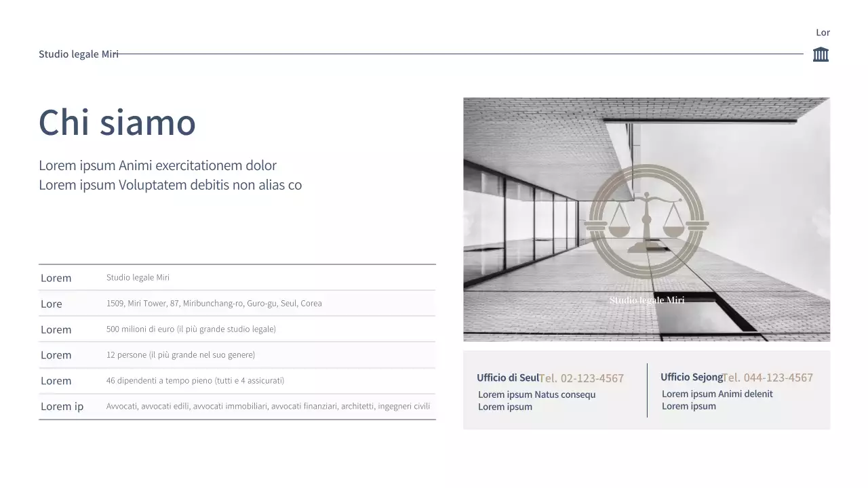Viewport: 868px width, 488px height.
Task: Select the 'Tel. 02-123-4567' phone number
Action: click(581, 378)
